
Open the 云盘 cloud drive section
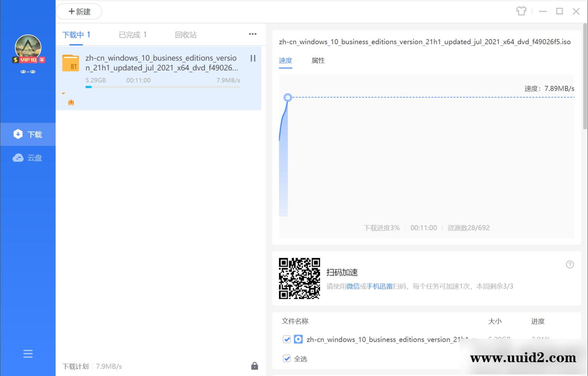28,158
